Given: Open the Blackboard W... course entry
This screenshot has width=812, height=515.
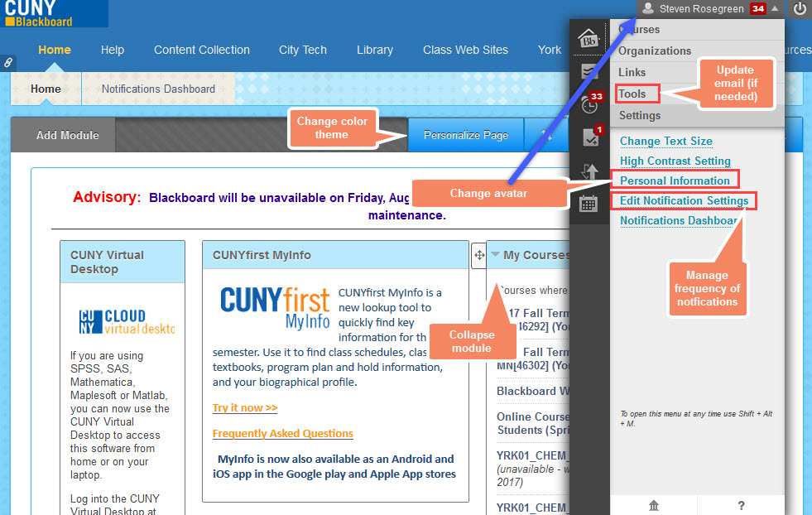Looking at the screenshot, I should pyautogui.click(x=533, y=391).
